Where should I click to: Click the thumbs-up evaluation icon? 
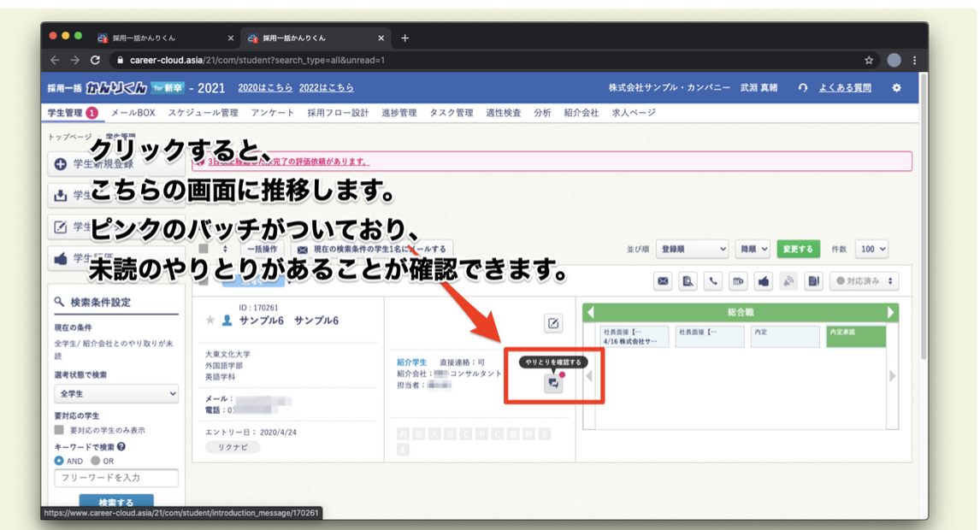pyautogui.click(x=764, y=281)
